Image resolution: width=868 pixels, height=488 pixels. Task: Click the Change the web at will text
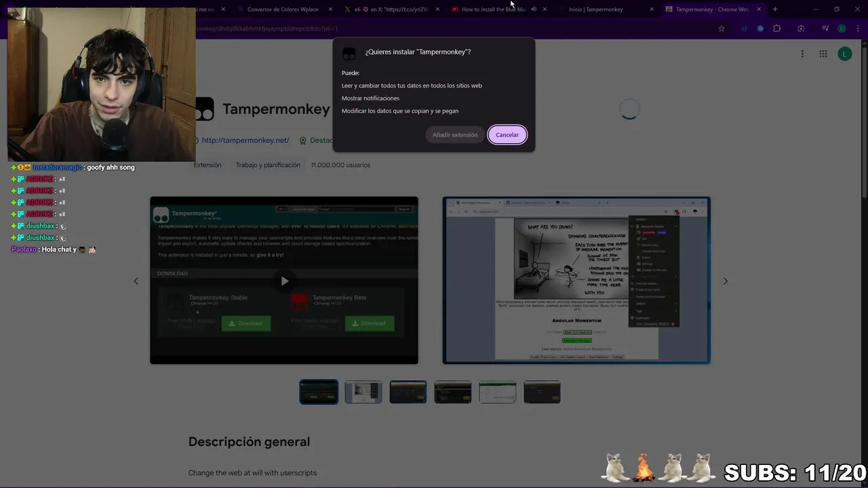[x=252, y=472]
